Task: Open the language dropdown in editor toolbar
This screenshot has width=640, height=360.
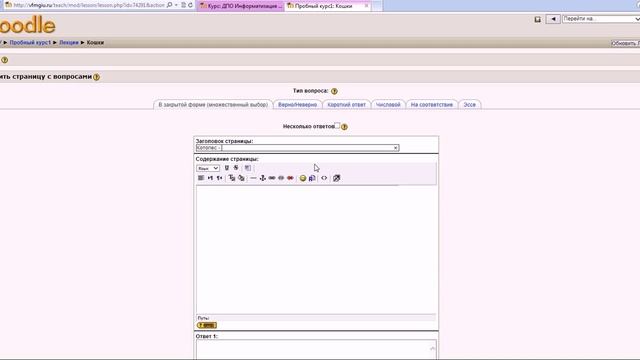Action: tap(208, 168)
